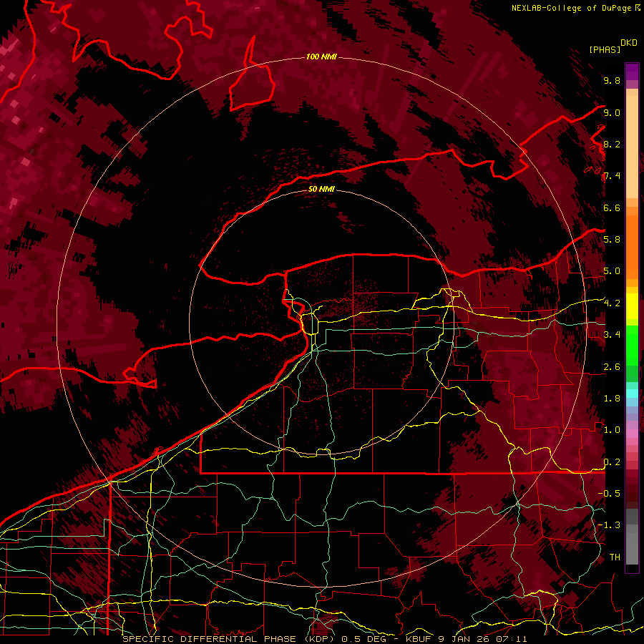Click the 5.8 value on color scale
644x644 pixels.
pyautogui.click(x=612, y=240)
